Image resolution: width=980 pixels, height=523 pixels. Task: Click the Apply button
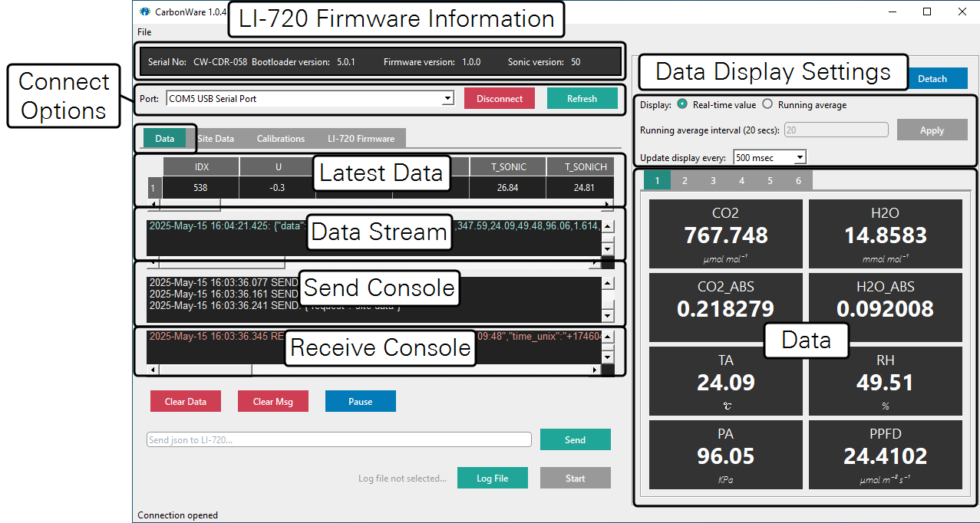click(x=932, y=130)
